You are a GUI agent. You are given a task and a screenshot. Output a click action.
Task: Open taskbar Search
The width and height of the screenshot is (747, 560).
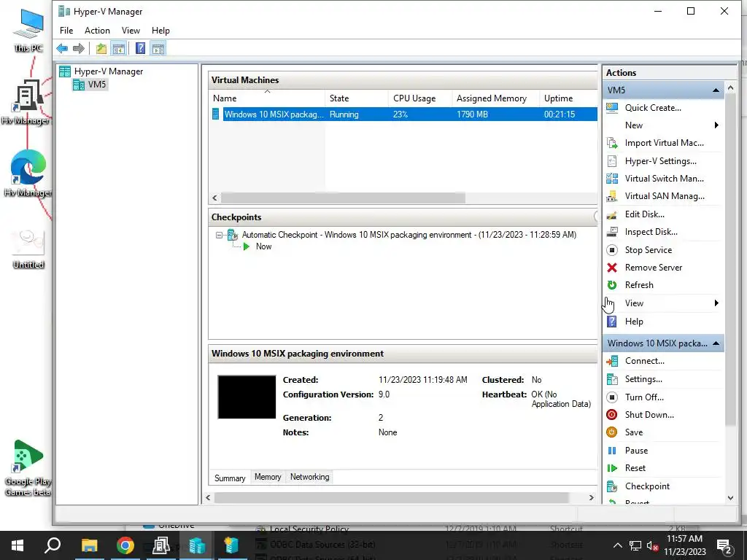[53, 545]
